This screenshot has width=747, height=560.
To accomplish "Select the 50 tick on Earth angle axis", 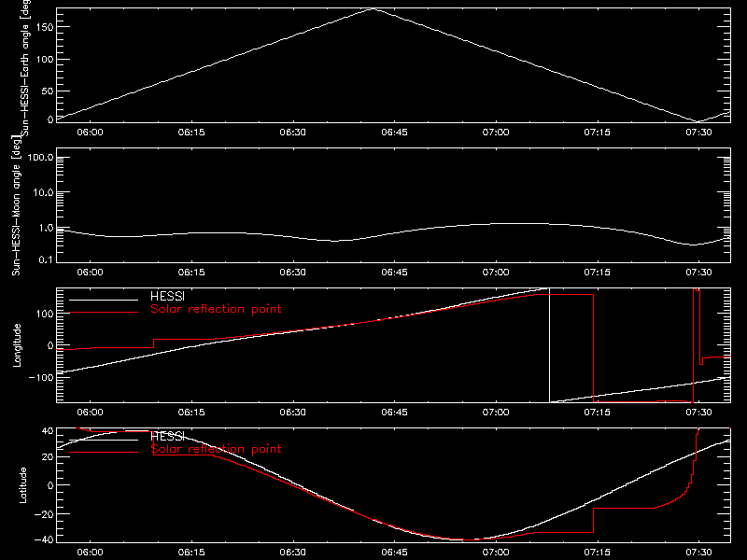I will [48, 91].
